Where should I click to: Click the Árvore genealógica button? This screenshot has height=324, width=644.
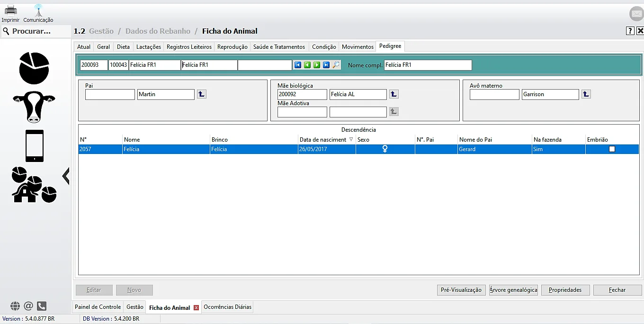513,290
